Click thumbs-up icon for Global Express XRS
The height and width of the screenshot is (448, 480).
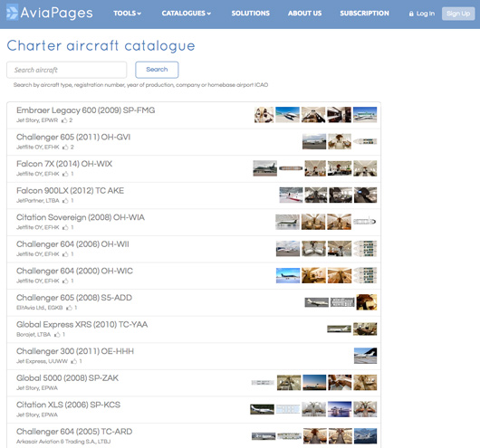[57, 335]
